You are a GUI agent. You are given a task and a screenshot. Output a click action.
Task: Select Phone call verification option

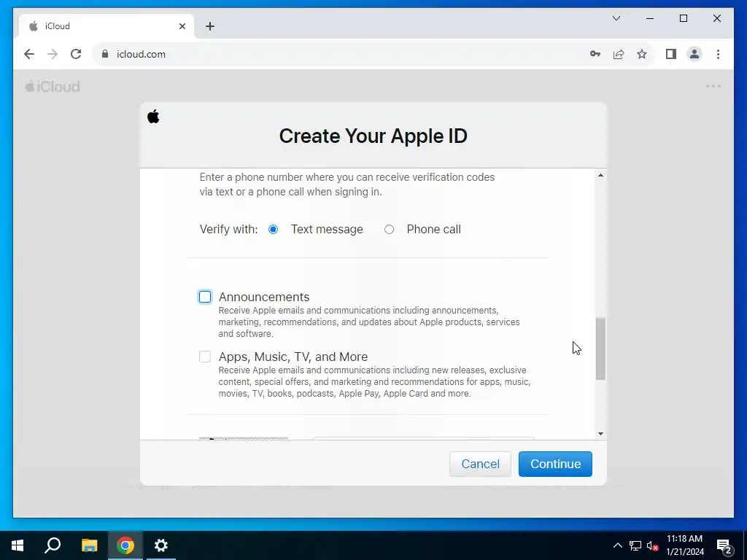(390, 230)
